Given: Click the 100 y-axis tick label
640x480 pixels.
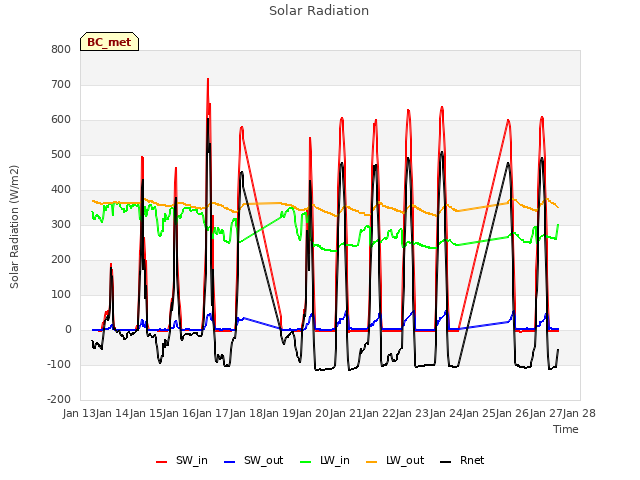Looking at the screenshot, I should [61, 295].
